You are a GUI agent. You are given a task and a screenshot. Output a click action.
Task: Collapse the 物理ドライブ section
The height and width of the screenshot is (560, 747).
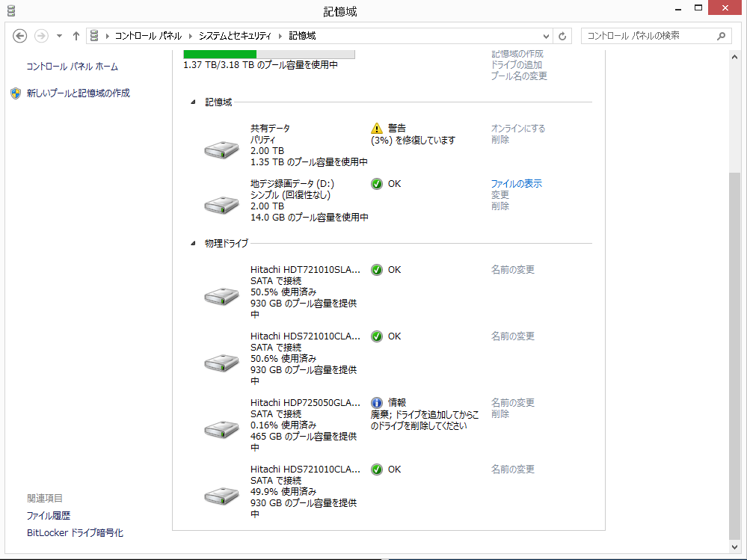193,243
